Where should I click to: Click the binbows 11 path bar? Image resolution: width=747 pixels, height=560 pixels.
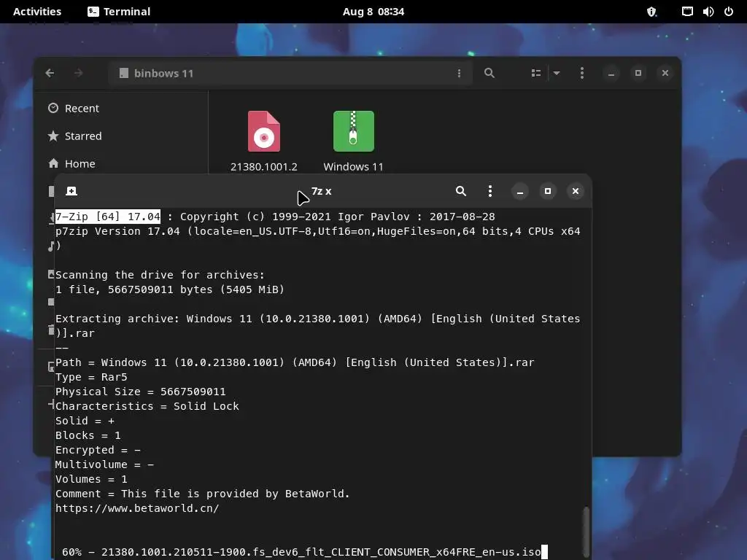pos(290,73)
